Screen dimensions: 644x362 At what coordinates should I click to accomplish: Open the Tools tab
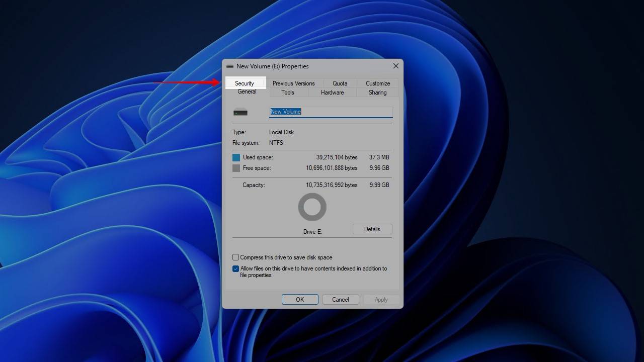(288, 93)
